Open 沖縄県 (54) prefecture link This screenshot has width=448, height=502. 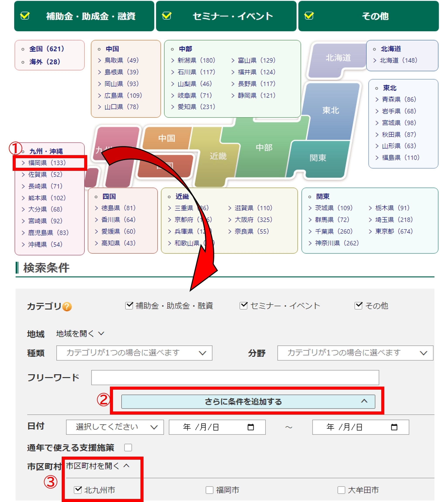(45, 245)
